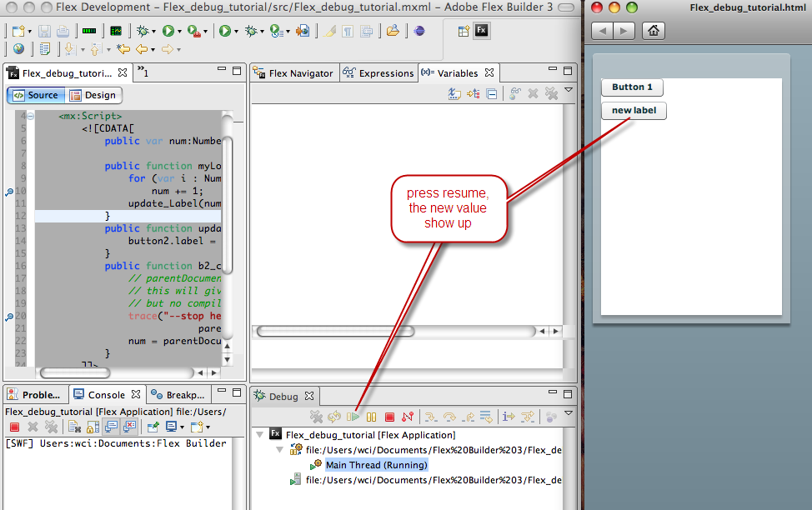This screenshot has width=812, height=510.
Task: Launch Debug from the main toolbar bug icon
Action: 143,30
